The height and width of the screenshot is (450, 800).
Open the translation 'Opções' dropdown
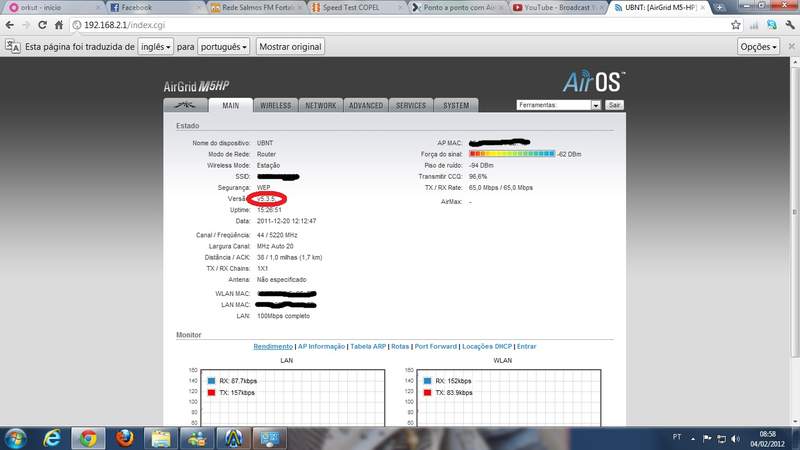coord(758,46)
